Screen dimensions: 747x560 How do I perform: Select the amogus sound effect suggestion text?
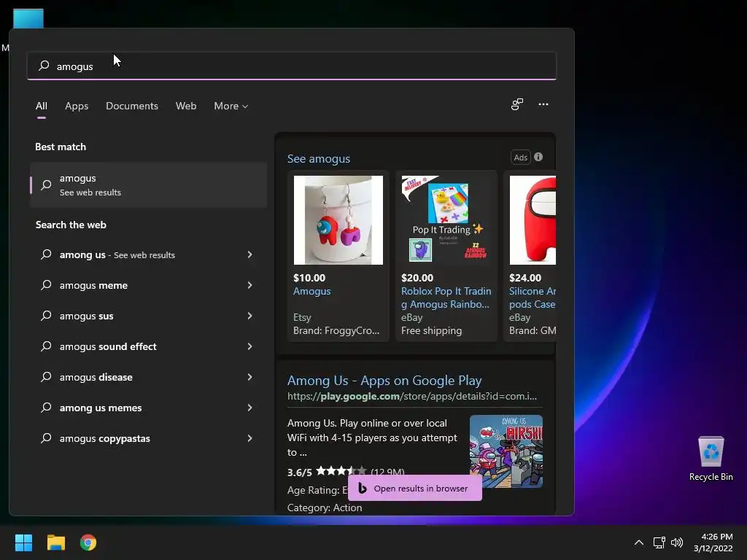108,346
